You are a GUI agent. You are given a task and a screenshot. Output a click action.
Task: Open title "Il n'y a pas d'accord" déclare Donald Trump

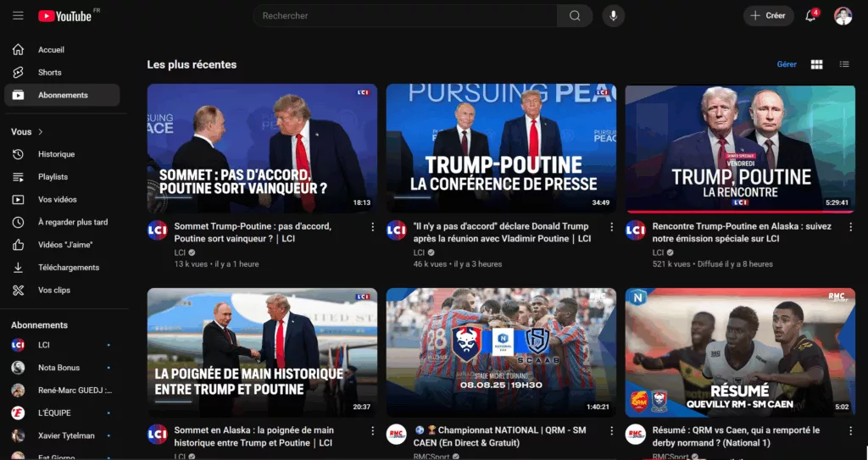pos(502,232)
